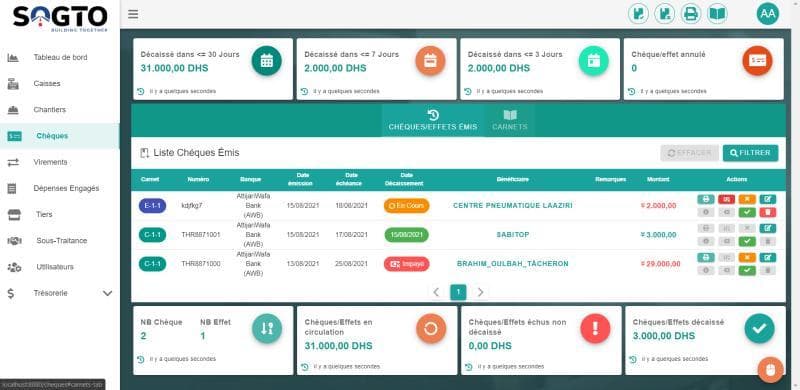800x390 pixels.
Task: Switch to Chèques/Effets Émis tab
Action: click(433, 121)
